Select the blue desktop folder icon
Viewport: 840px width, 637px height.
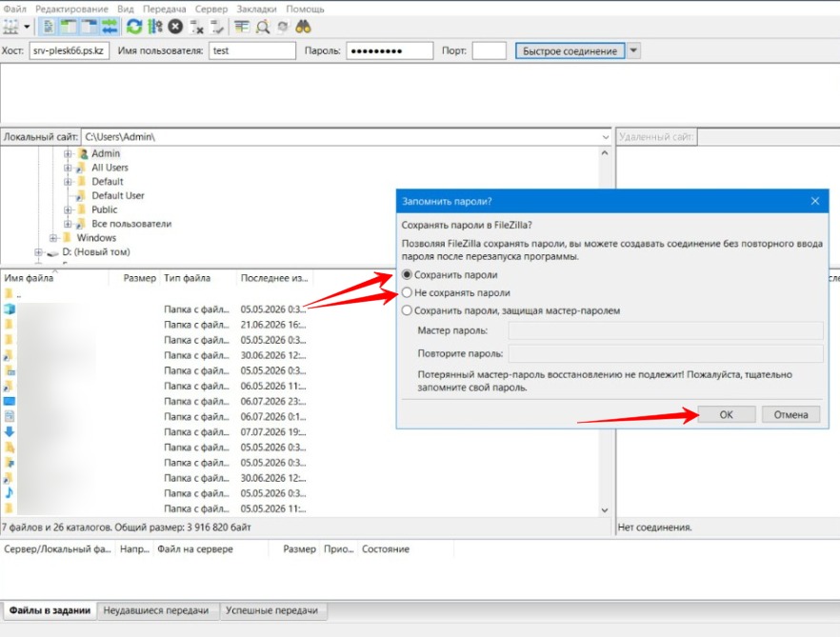tap(10, 401)
